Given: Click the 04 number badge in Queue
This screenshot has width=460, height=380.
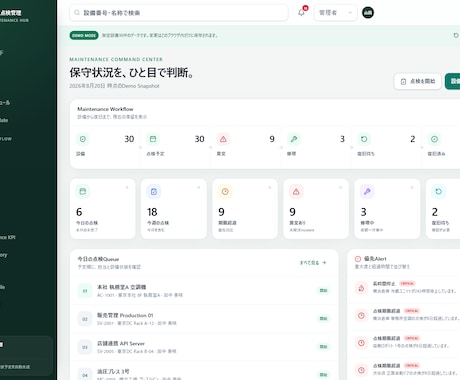Looking at the screenshot, I should coord(85,375).
